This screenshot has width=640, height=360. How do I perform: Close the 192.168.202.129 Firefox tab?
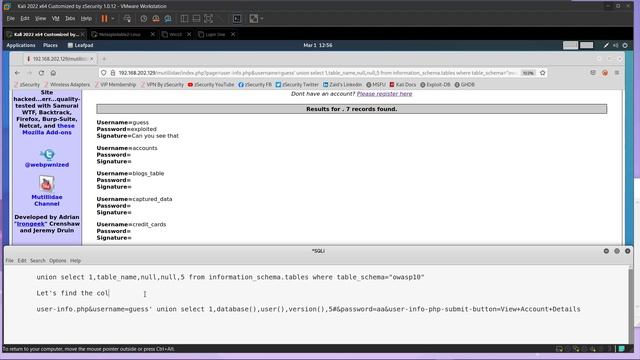click(91, 59)
